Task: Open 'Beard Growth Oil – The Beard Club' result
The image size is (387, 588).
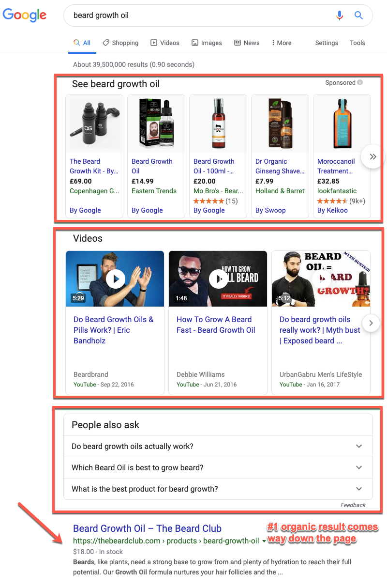Action: click(x=147, y=528)
